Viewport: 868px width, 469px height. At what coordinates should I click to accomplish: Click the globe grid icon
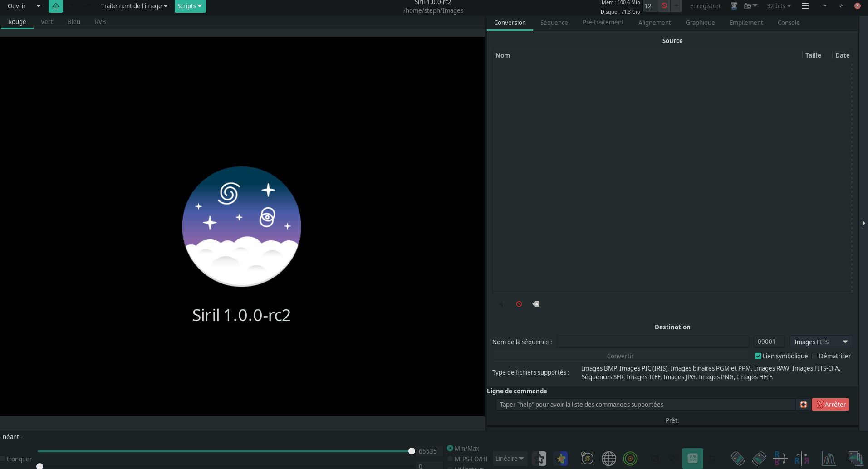click(x=609, y=459)
